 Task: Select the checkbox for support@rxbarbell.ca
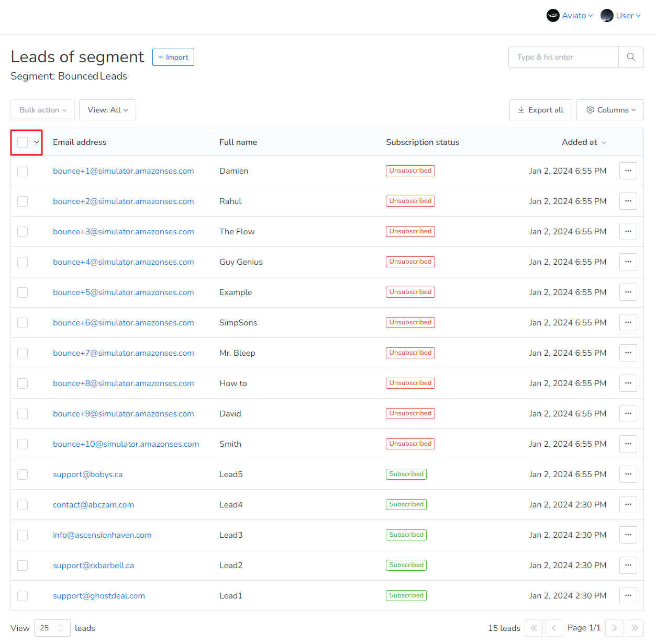coord(23,566)
